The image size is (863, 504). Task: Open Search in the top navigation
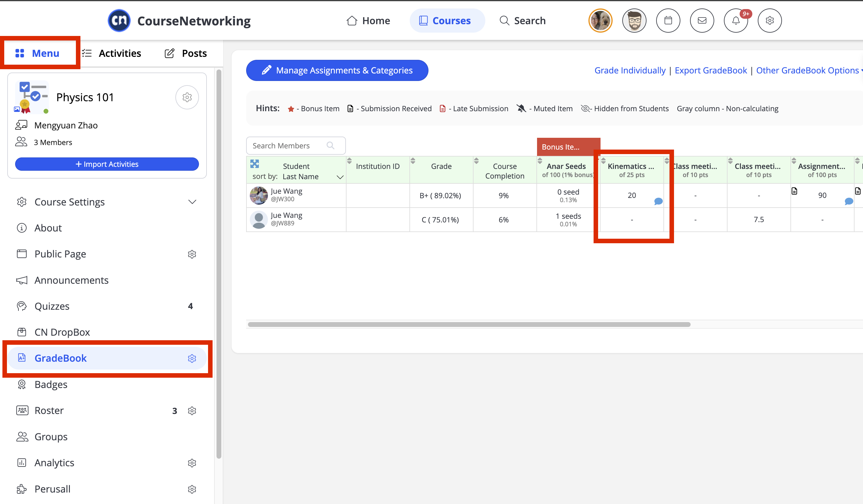point(523,21)
